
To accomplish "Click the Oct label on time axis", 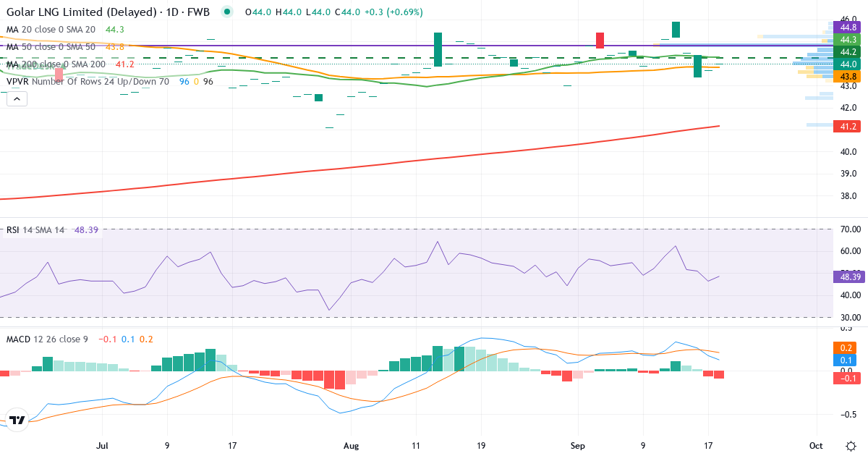I will [x=817, y=445].
